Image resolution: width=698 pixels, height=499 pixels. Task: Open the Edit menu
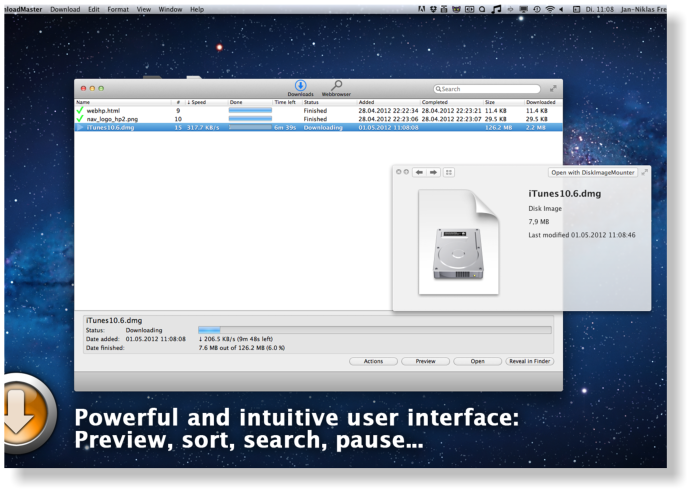coord(93,9)
